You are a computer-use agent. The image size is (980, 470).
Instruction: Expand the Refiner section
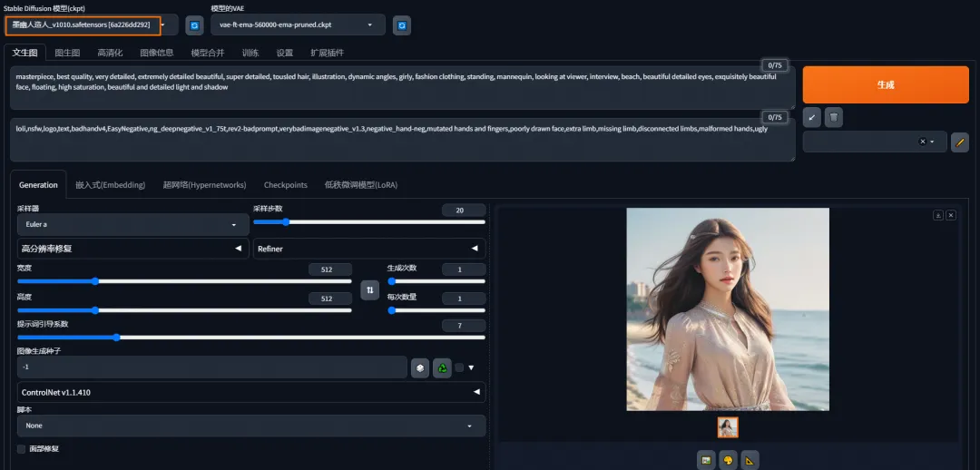pyautogui.click(x=369, y=248)
